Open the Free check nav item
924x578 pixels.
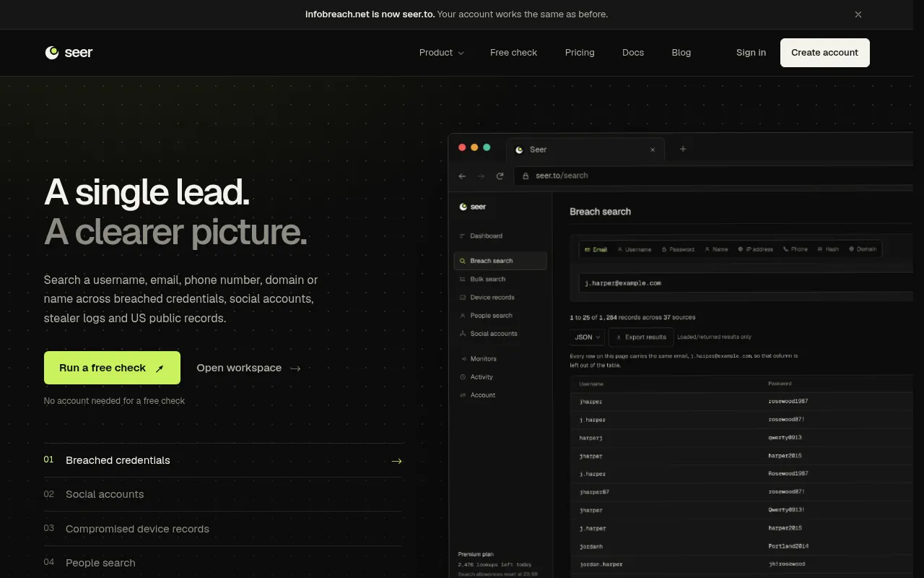point(513,53)
